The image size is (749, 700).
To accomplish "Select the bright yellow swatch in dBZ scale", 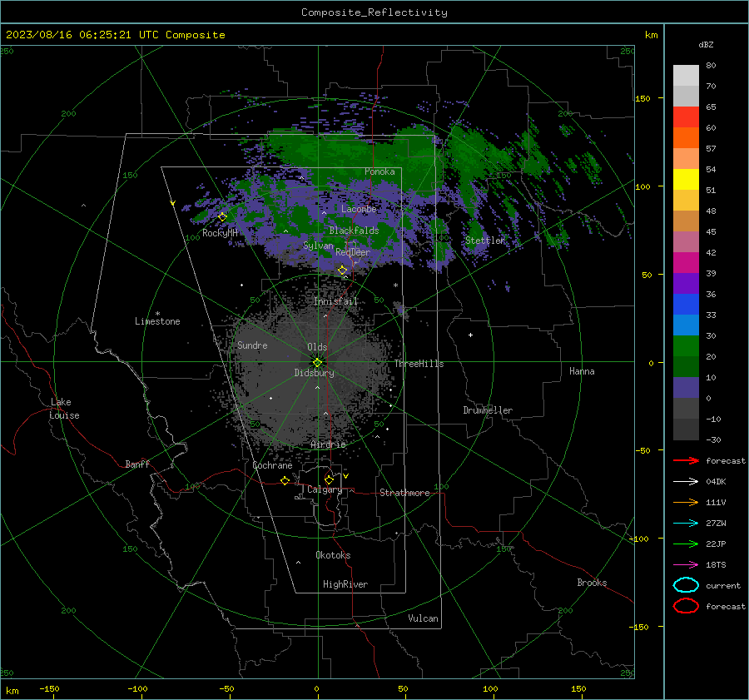I will tap(686, 179).
